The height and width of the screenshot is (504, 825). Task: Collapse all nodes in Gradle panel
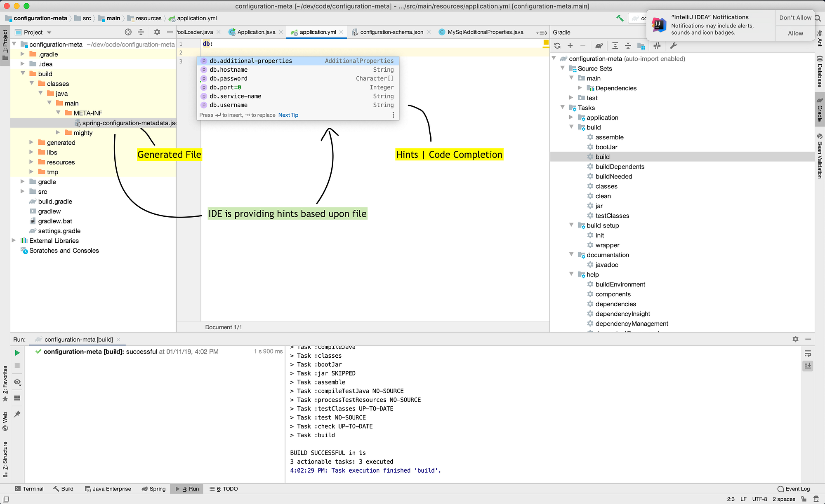coord(628,46)
